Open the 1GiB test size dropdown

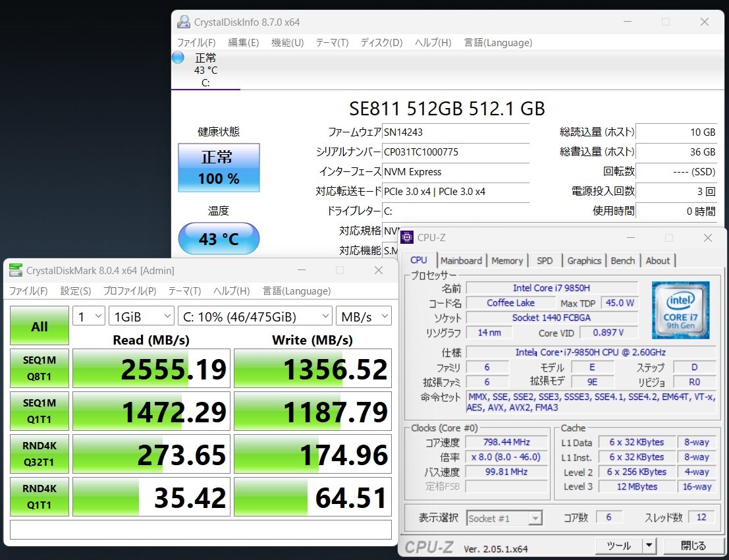142,316
